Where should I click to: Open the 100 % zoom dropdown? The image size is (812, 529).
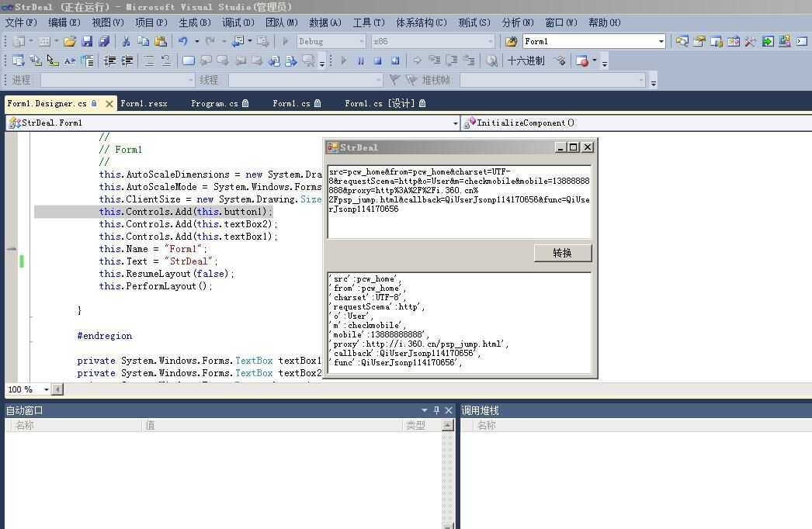pyautogui.click(x=46, y=389)
